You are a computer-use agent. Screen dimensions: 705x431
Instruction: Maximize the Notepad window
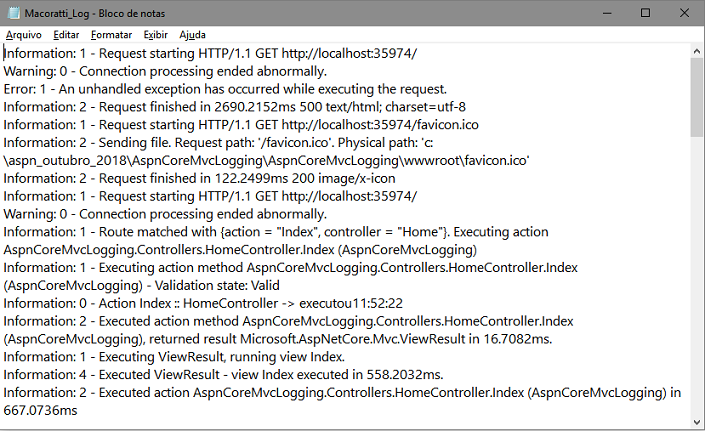point(645,13)
